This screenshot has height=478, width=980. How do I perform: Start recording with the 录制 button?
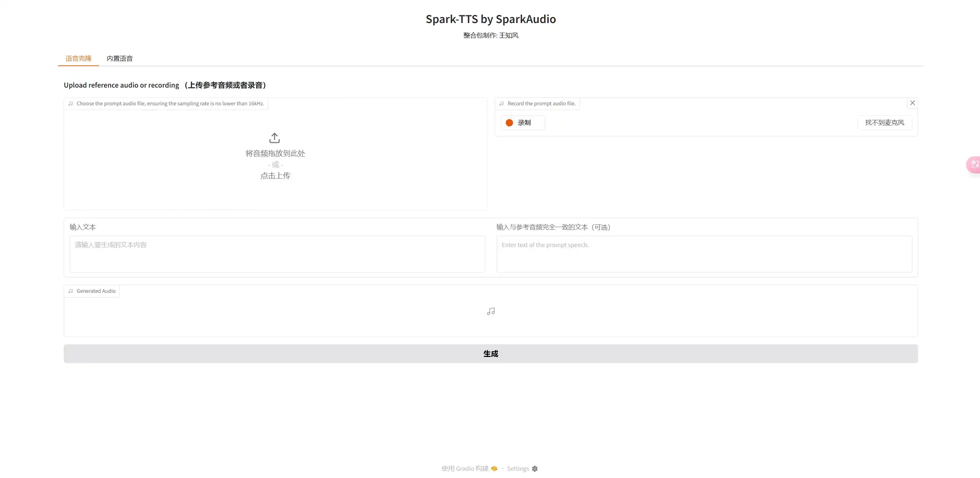(523, 123)
